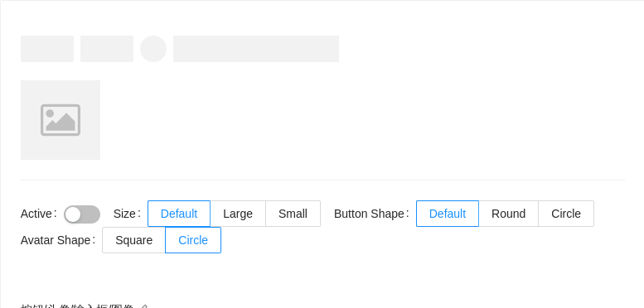The height and width of the screenshot is (308, 644).
Task: Click the Size label text
Action: coord(124,214)
